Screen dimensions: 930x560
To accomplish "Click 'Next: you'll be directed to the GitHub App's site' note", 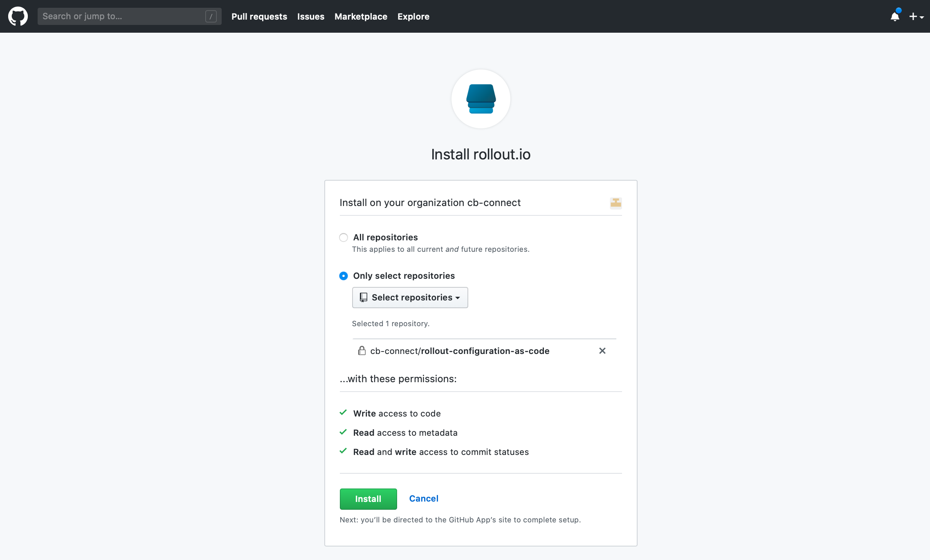I will pos(460,520).
